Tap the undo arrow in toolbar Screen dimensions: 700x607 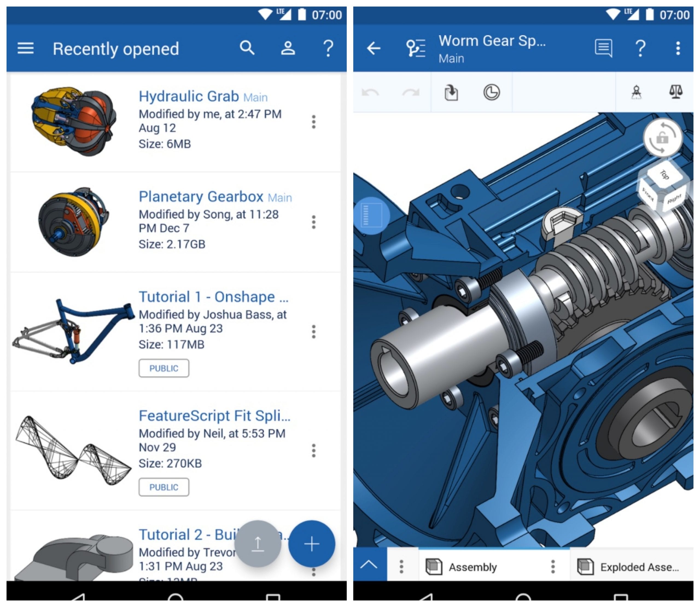pos(370,92)
